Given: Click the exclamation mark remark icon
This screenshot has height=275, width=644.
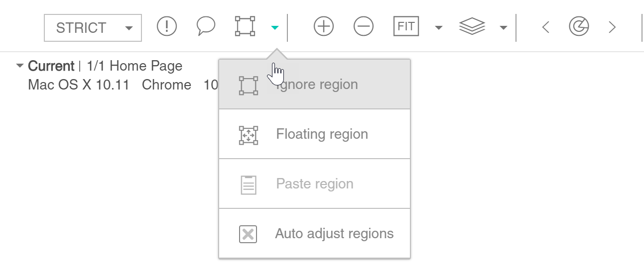Looking at the screenshot, I should [167, 26].
